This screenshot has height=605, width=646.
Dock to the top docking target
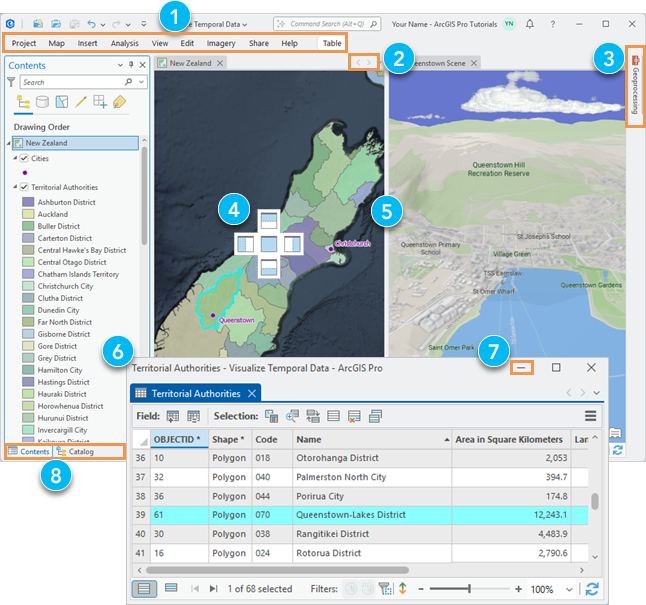pos(269,220)
